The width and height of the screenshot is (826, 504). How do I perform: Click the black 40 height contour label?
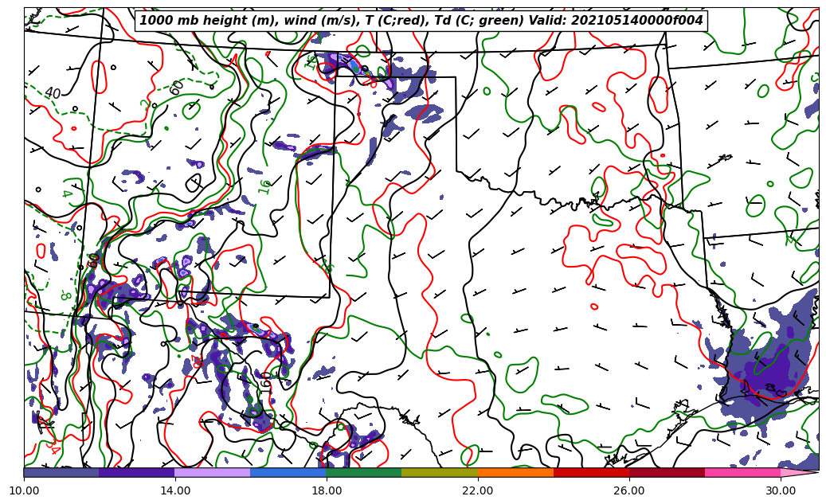click(53, 93)
